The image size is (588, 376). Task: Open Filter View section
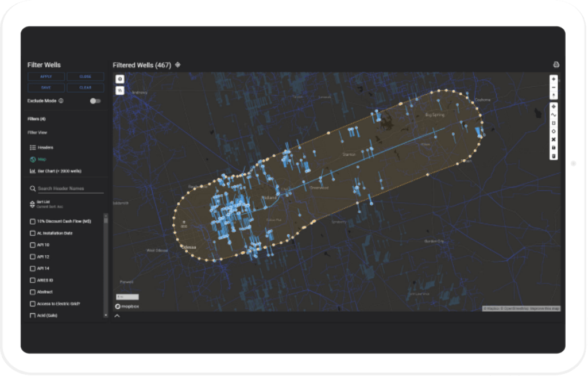(x=36, y=133)
